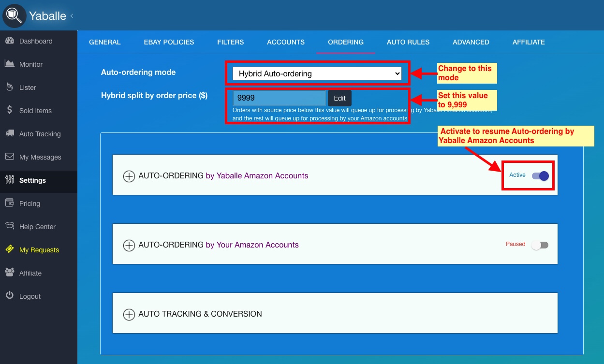Click the Logout power icon

click(x=10, y=296)
